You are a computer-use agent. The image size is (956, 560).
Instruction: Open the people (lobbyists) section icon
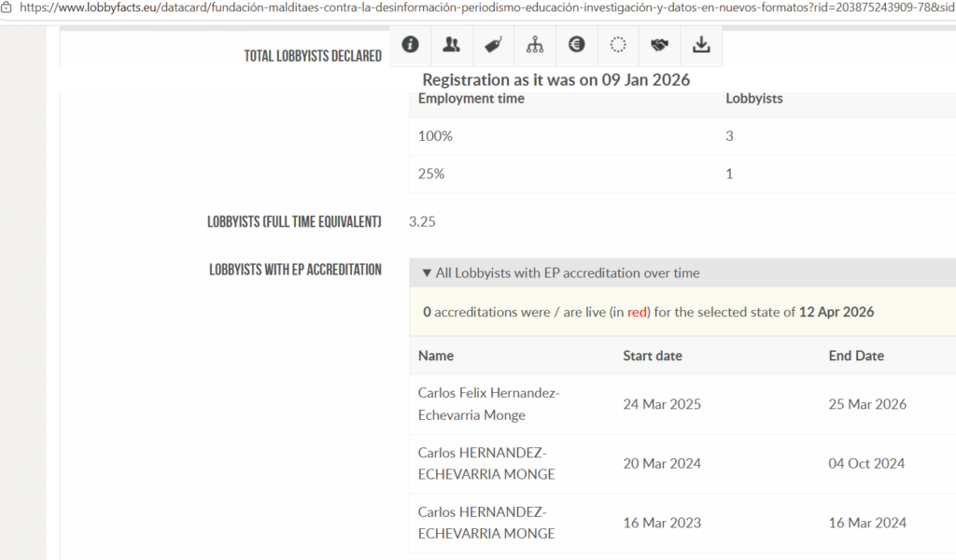pos(452,45)
